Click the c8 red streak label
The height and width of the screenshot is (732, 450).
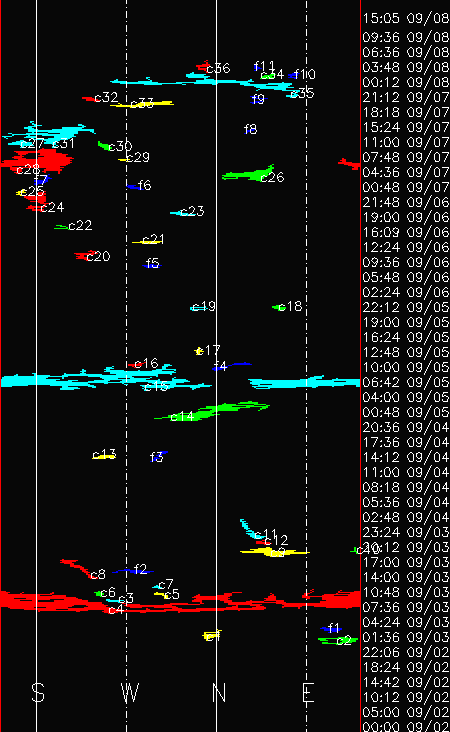click(98, 574)
